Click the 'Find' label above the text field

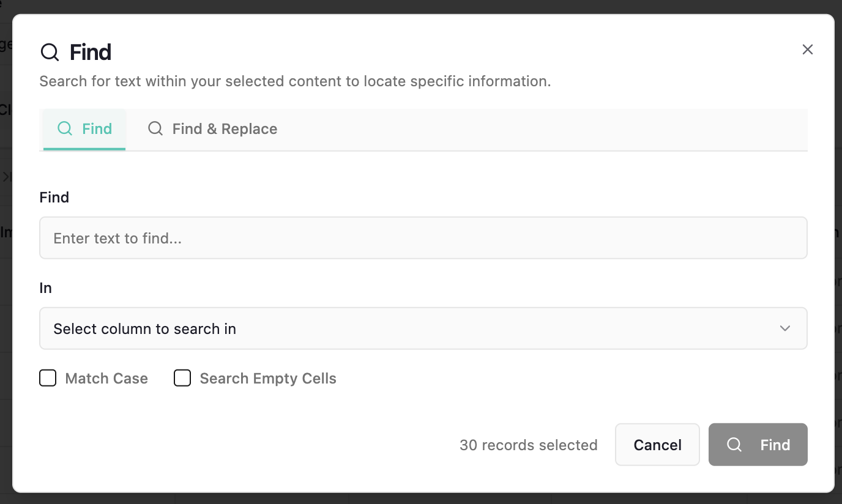pos(54,198)
